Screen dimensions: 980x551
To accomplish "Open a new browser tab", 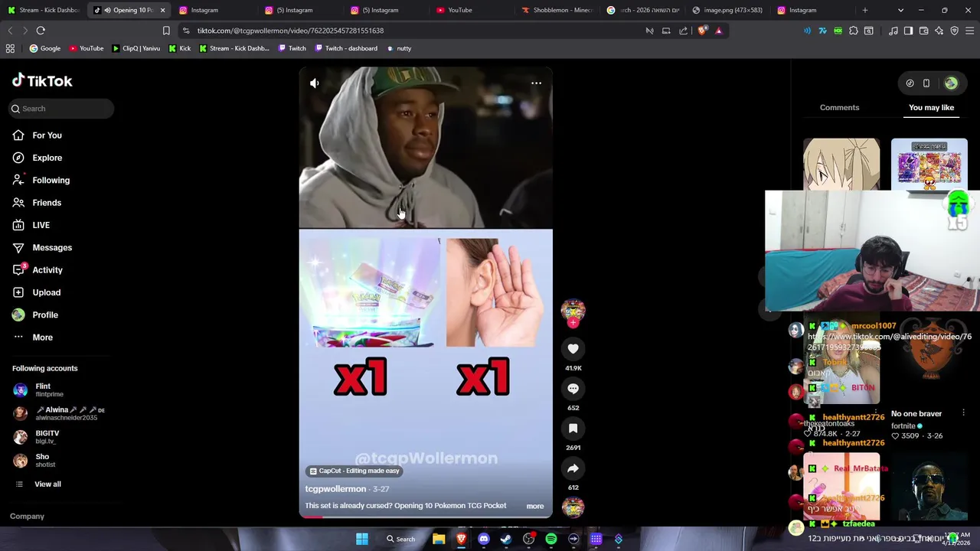I will (x=865, y=10).
